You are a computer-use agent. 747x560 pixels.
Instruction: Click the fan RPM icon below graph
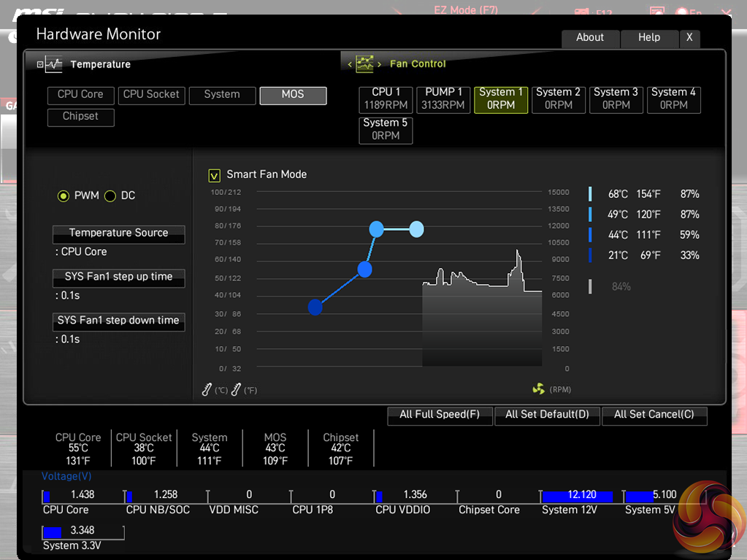tap(539, 389)
